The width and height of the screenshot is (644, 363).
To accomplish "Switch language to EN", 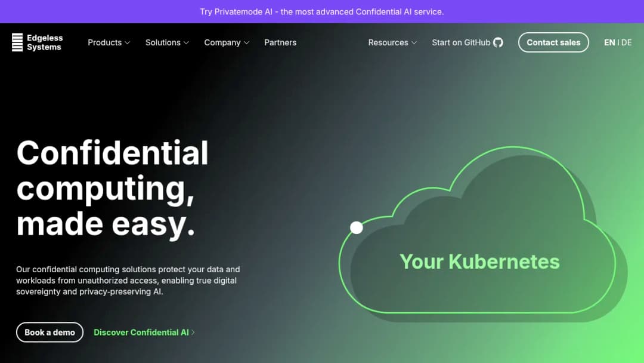I will 609,42.
